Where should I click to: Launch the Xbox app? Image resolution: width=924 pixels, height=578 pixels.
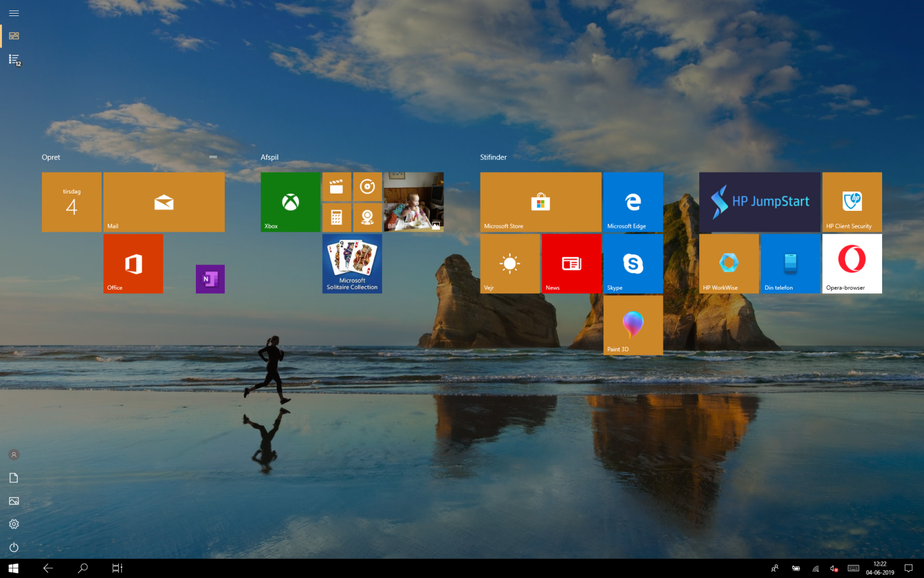pyautogui.click(x=290, y=202)
